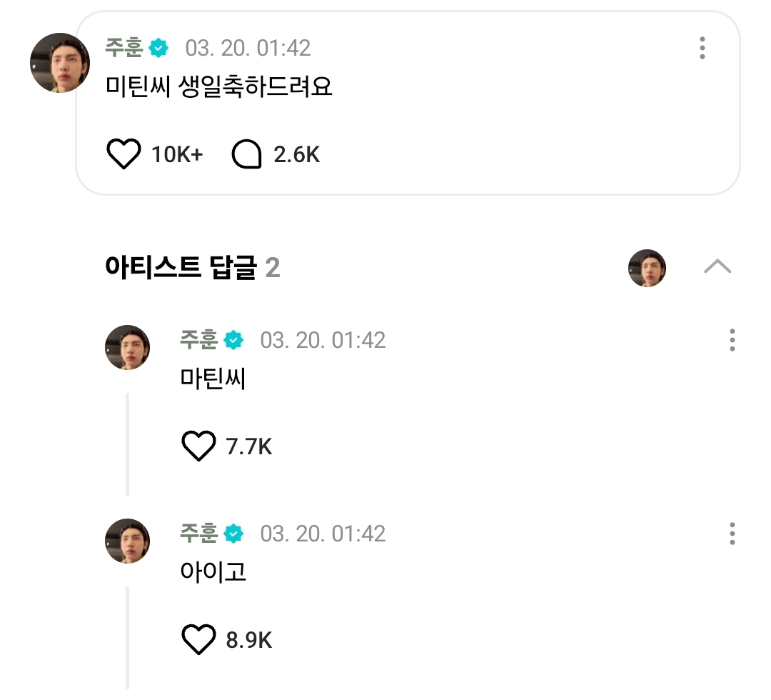
Task: Open avatar on the '마틴씨' reply
Action: tap(128, 348)
